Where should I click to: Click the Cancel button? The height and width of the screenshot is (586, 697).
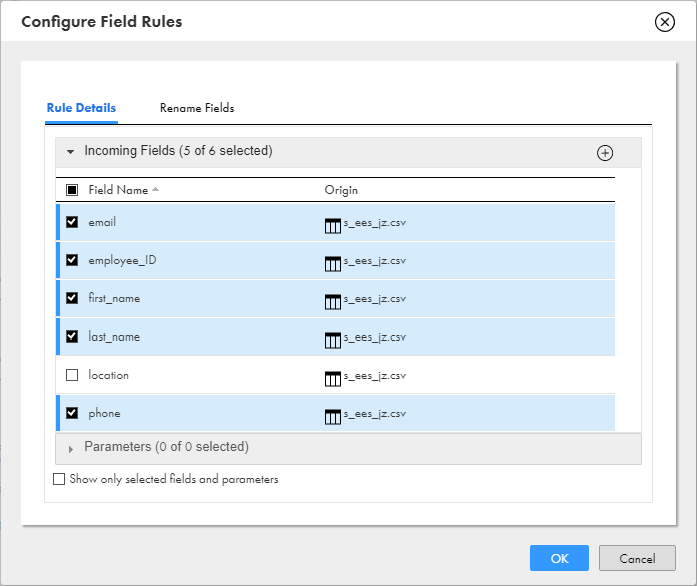637,558
